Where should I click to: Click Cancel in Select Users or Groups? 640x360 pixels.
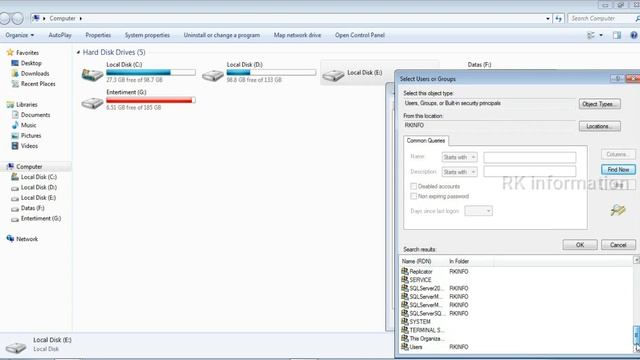coord(618,245)
